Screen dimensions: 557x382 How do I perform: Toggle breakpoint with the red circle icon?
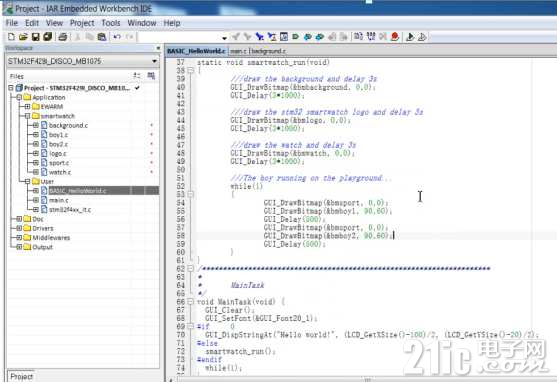(395, 37)
